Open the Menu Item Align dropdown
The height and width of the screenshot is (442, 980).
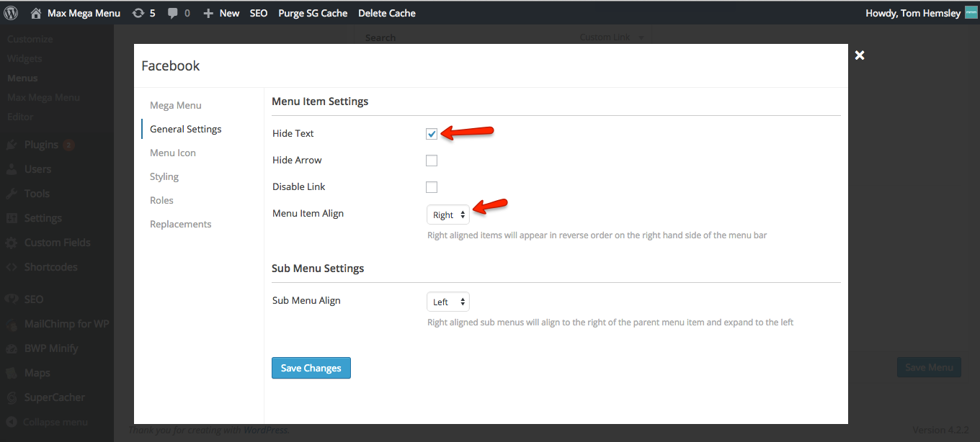pyautogui.click(x=447, y=215)
